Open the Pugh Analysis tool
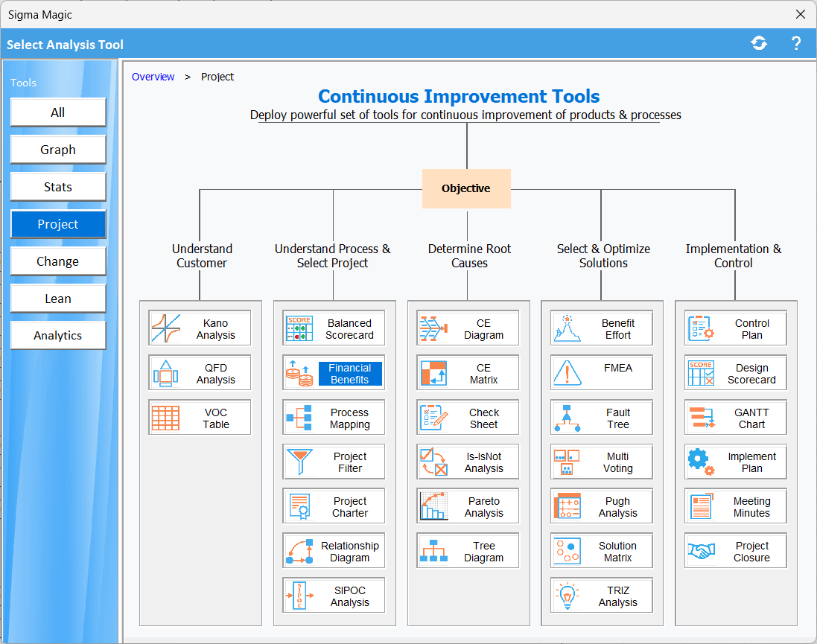The width and height of the screenshot is (817, 644). [x=617, y=507]
